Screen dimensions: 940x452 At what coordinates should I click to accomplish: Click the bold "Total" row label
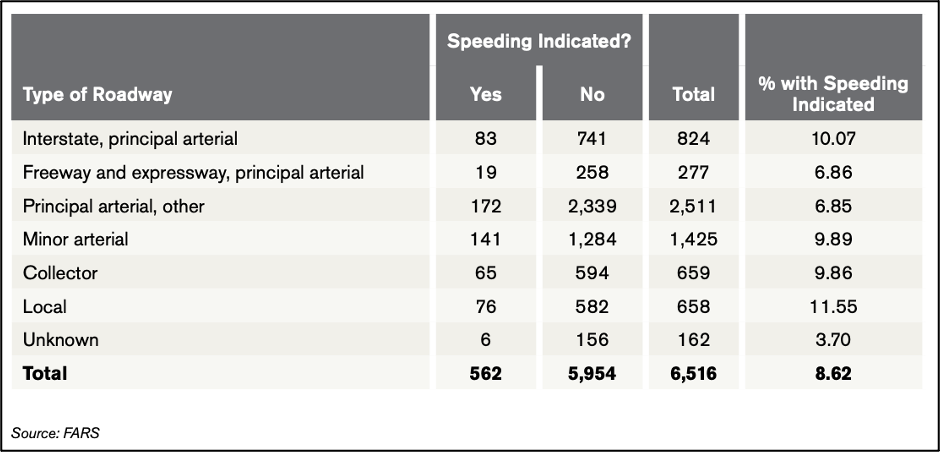pos(45,374)
